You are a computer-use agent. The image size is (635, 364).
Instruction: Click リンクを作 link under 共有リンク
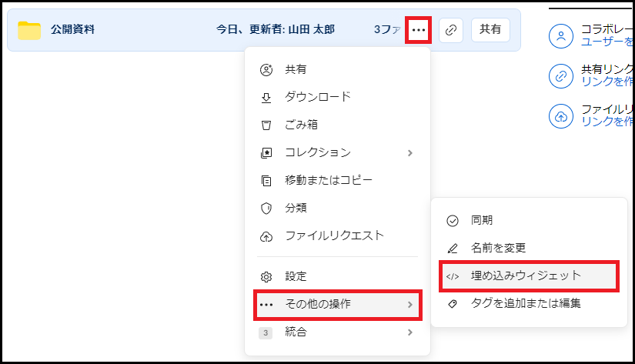(x=607, y=82)
